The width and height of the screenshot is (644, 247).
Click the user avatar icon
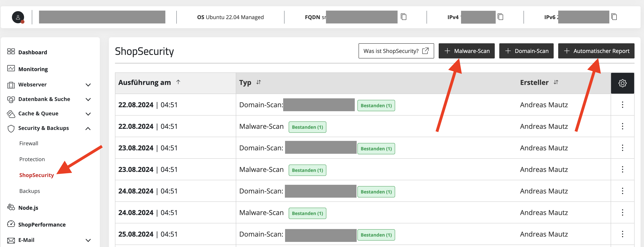click(x=18, y=17)
